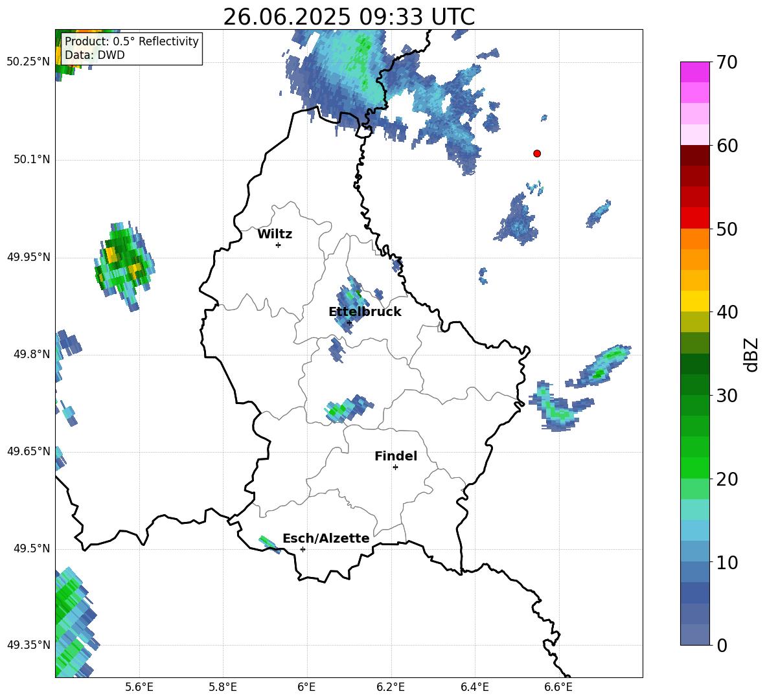767x700 pixels.
Task: Click the 20 tick on the colorbar
Action: tap(727, 479)
